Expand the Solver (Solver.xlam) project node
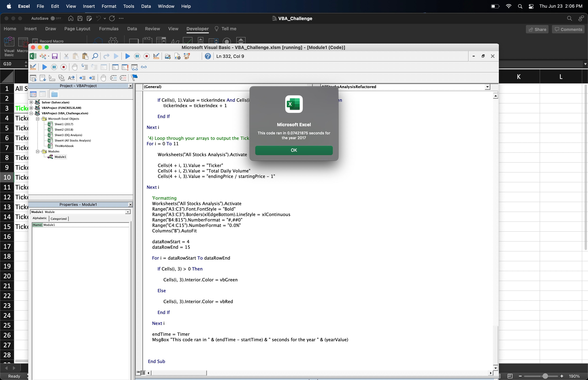588x380 pixels. click(x=31, y=102)
